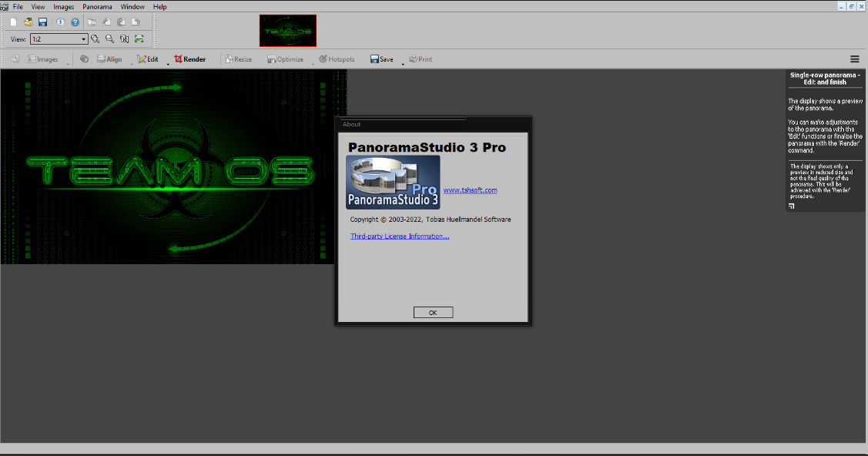The image size is (868, 456).
Task: Expand the dropdown arrow beside Edit
Action: (x=168, y=64)
